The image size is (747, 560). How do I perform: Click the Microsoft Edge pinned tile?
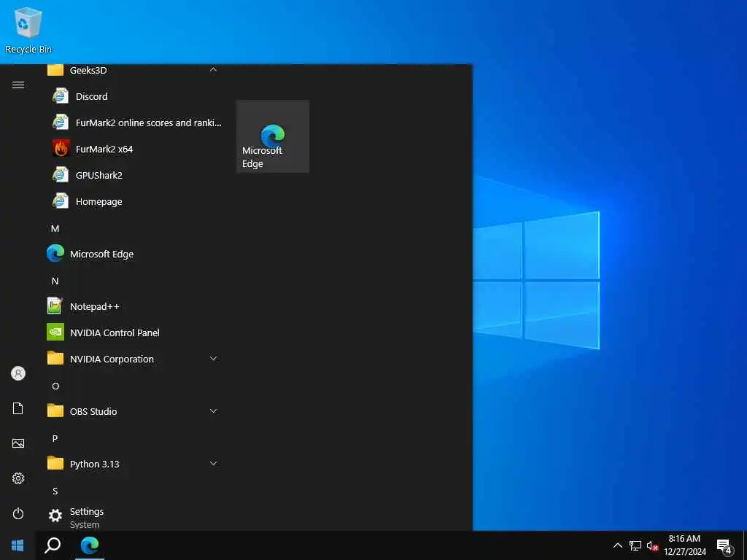[x=273, y=136]
